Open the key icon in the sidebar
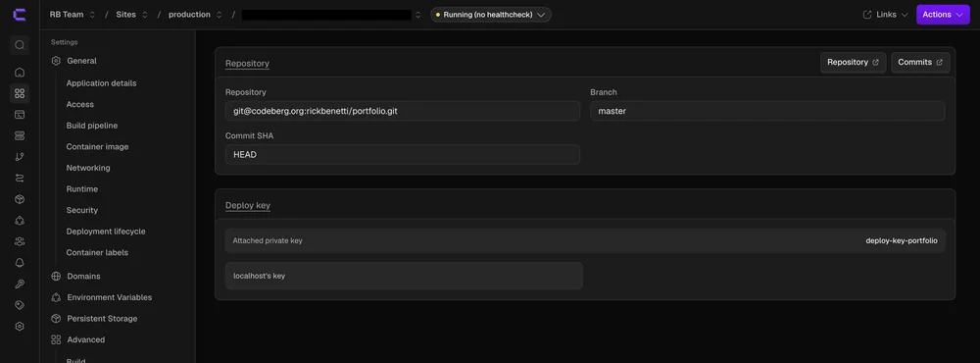The height and width of the screenshot is (363, 980). pos(20,285)
